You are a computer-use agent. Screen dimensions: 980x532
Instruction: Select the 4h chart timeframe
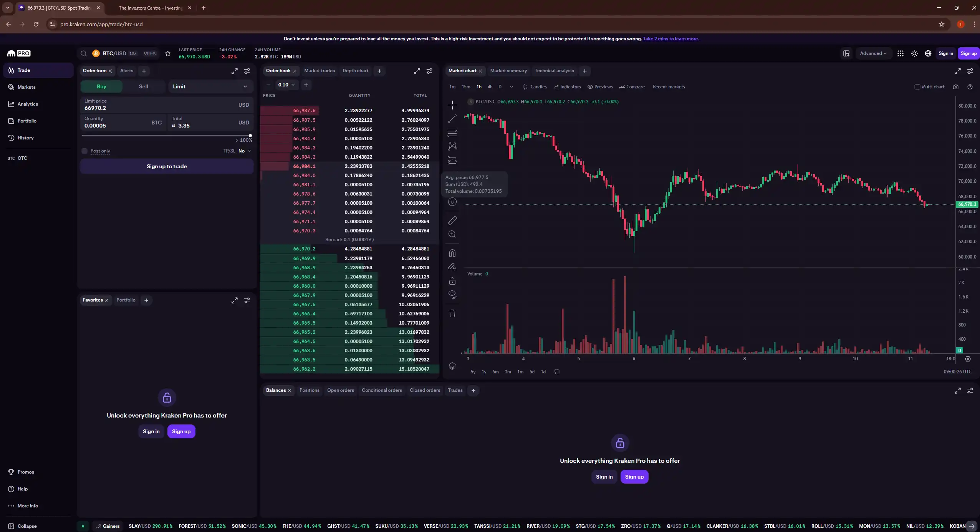point(490,87)
